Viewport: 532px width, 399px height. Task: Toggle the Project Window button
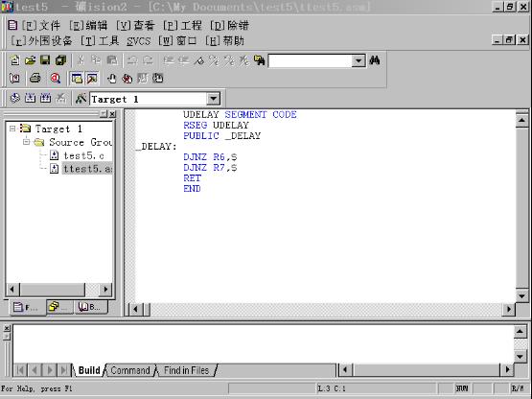[77, 79]
